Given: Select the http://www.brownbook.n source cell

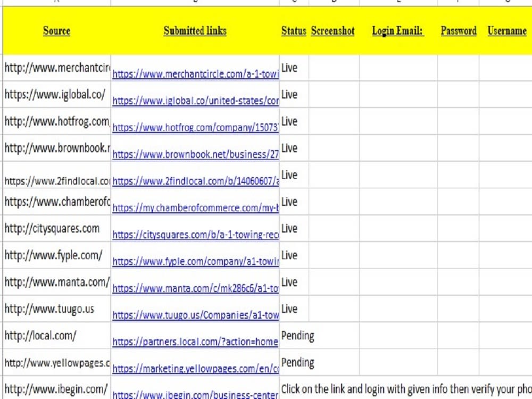Looking at the screenshot, I should (x=57, y=148).
